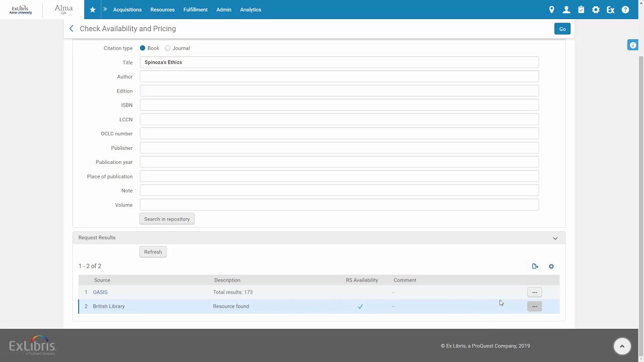The image size is (644, 362).
Task: Click the Comment column header
Action: click(405, 280)
